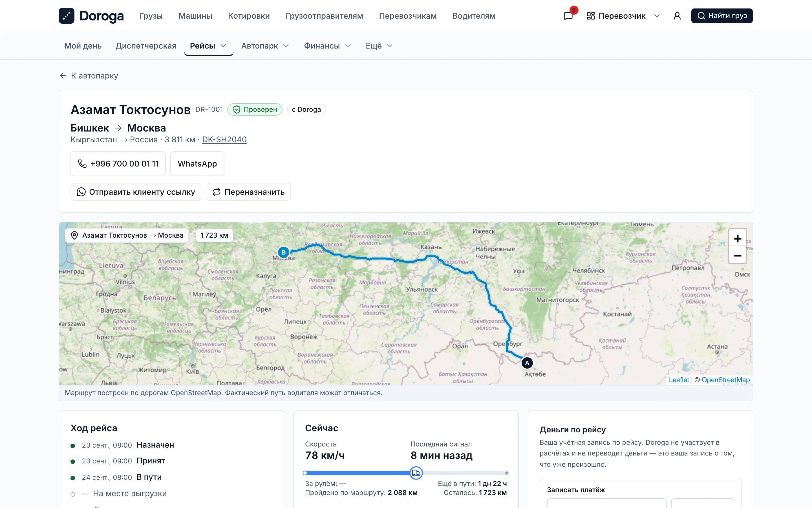This screenshot has width=812, height=508.
Task: Click Переназначить reassign button
Action: point(248,192)
